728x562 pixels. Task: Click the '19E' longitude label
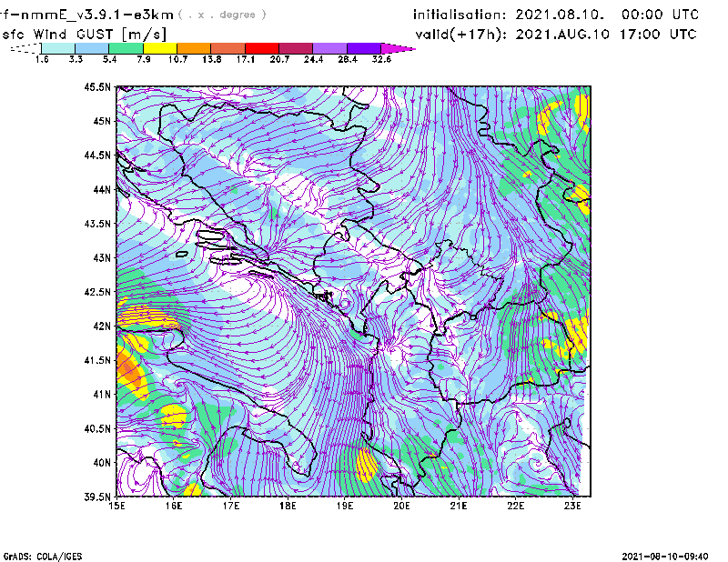tap(345, 506)
